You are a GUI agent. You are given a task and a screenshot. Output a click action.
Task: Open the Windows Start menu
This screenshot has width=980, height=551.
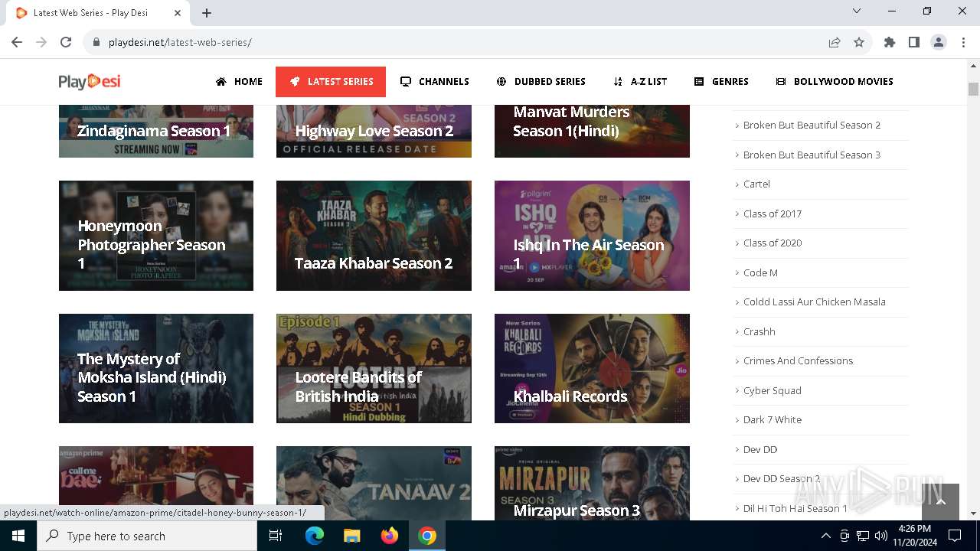coord(18,536)
